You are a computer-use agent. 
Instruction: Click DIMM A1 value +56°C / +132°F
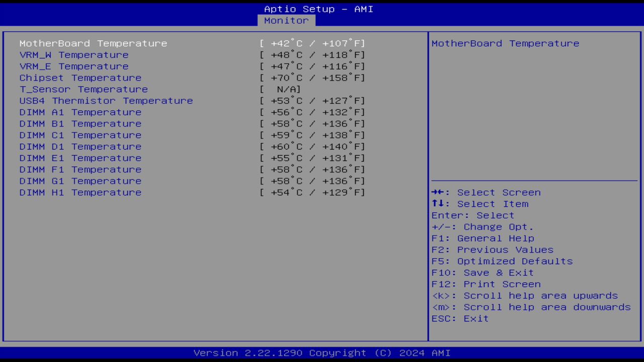pos(312,112)
